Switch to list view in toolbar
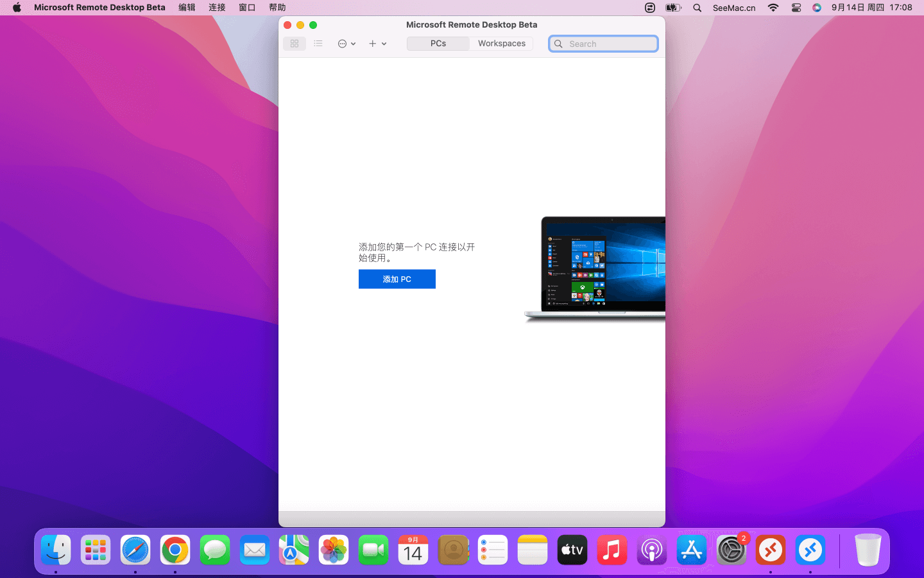Viewport: 924px width, 578px height. click(318, 44)
